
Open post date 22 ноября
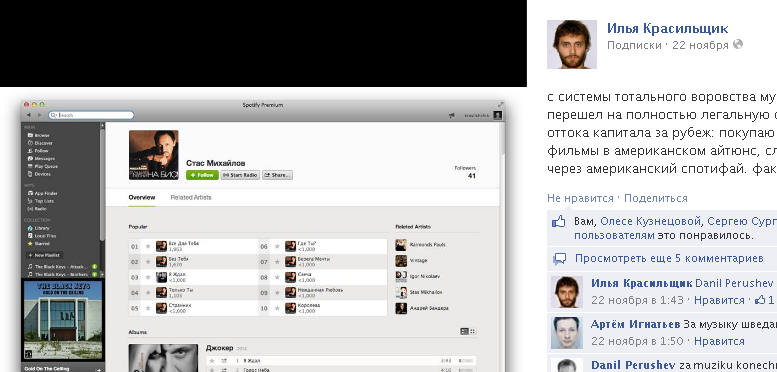coord(700,45)
